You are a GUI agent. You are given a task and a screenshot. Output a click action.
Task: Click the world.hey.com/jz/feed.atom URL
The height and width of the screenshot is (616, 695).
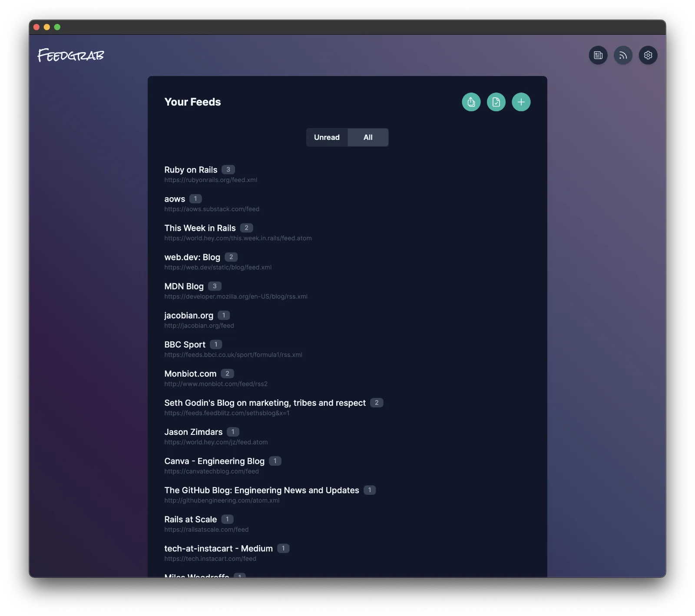point(216,442)
